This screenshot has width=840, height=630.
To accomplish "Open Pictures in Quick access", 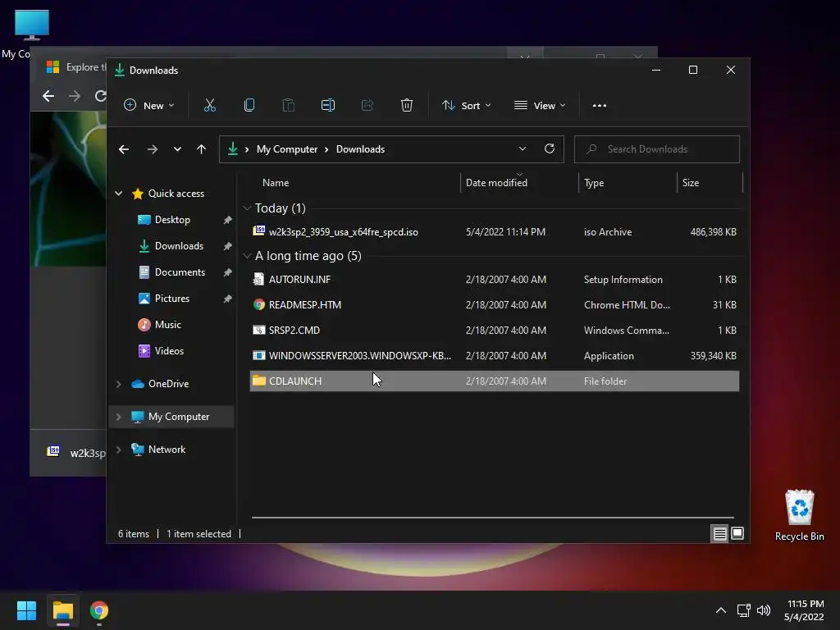I will (x=172, y=299).
